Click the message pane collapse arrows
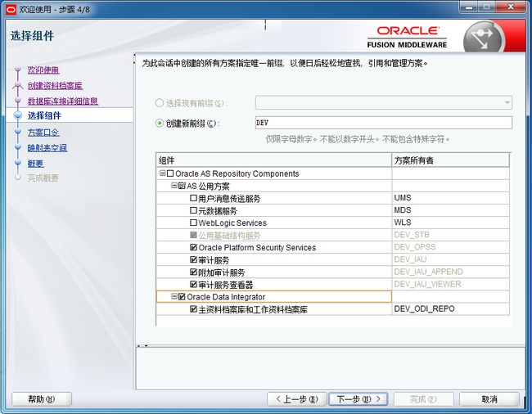Image resolution: width=532 pixels, height=414 pixels. coord(142,346)
